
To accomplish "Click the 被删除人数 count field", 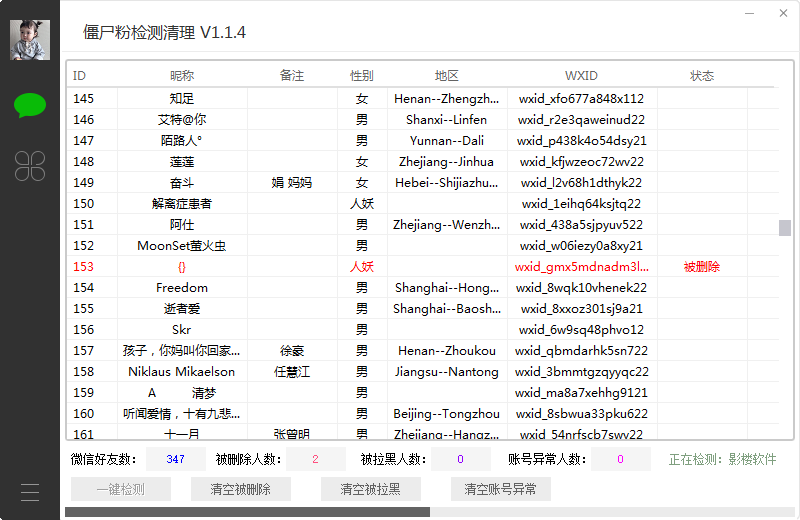I will click(x=315, y=460).
